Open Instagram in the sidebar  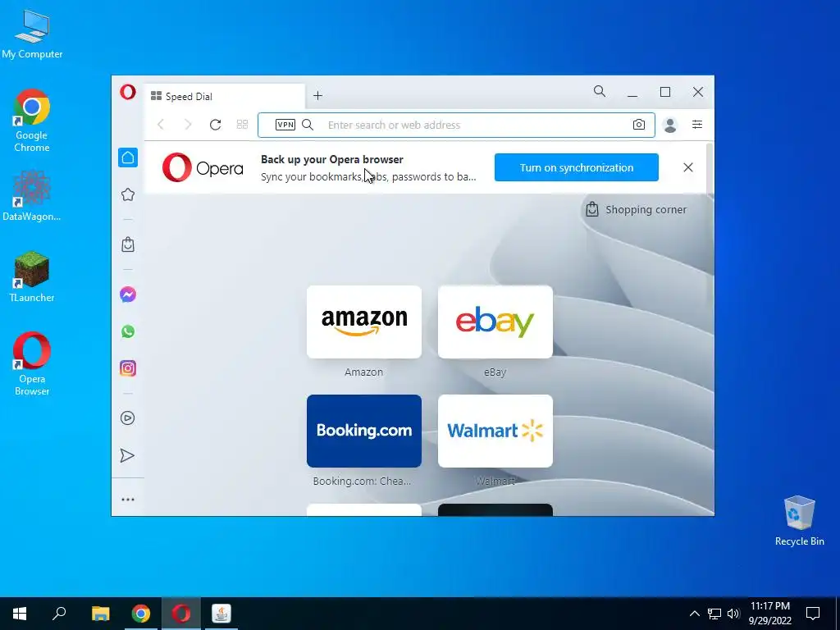click(128, 368)
